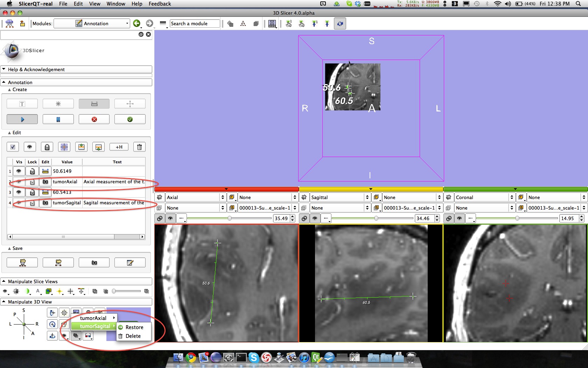This screenshot has width=588, height=368.
Task: Toggle visibility eye of annotation row 1
Action: tap(19, 171)
